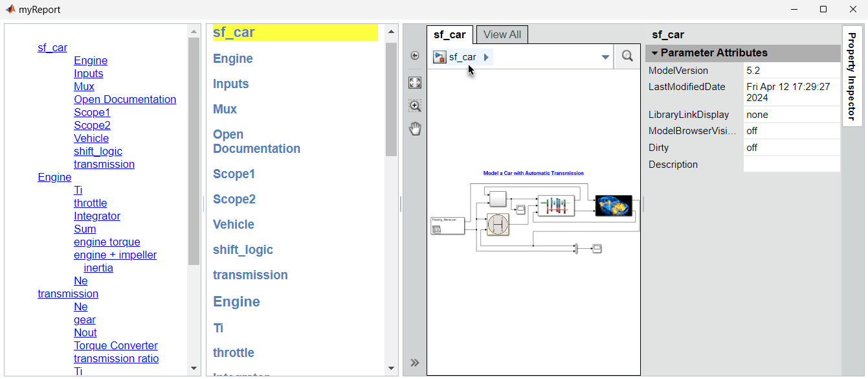The width and height of the screenshot is (868, 379).
Task: Click the sf_car model icon in breadcrumb
Action: [x=440, y=57]
